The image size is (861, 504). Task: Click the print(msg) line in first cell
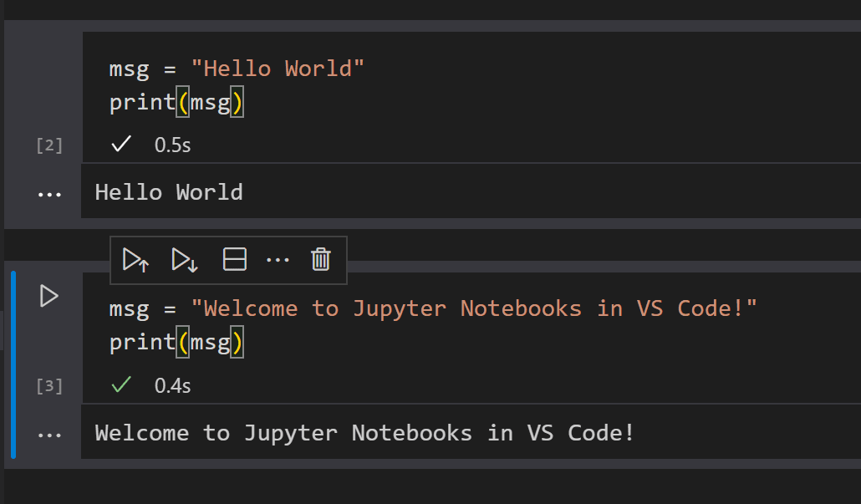176,101
